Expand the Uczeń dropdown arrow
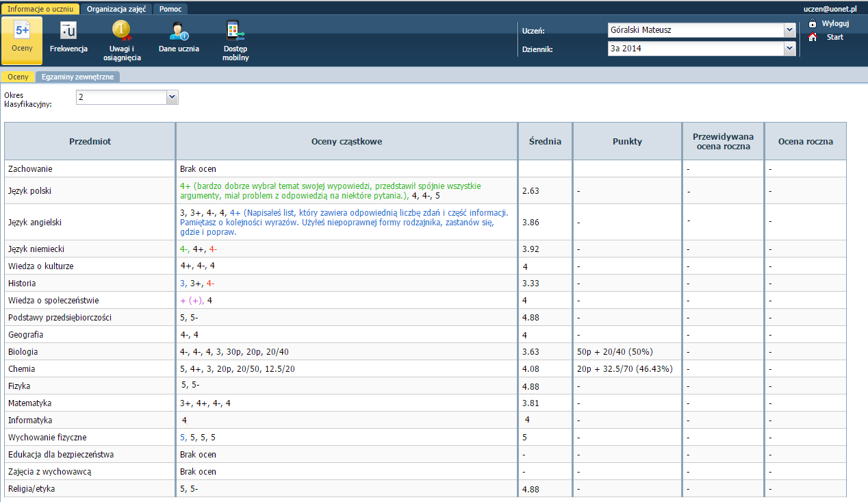Image resolution: width=868 pixels, height=502 pixels. pos(789,30)
